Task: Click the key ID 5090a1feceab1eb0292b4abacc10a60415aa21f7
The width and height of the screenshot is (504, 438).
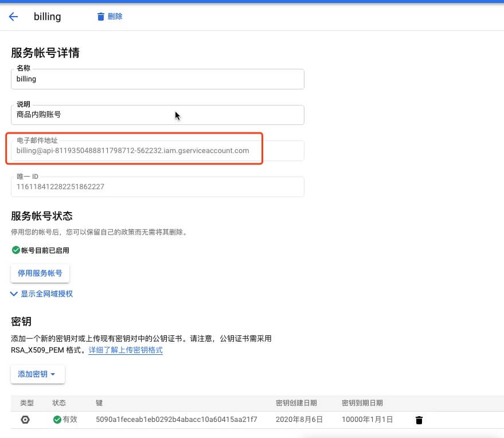Action: pos(177,419)
